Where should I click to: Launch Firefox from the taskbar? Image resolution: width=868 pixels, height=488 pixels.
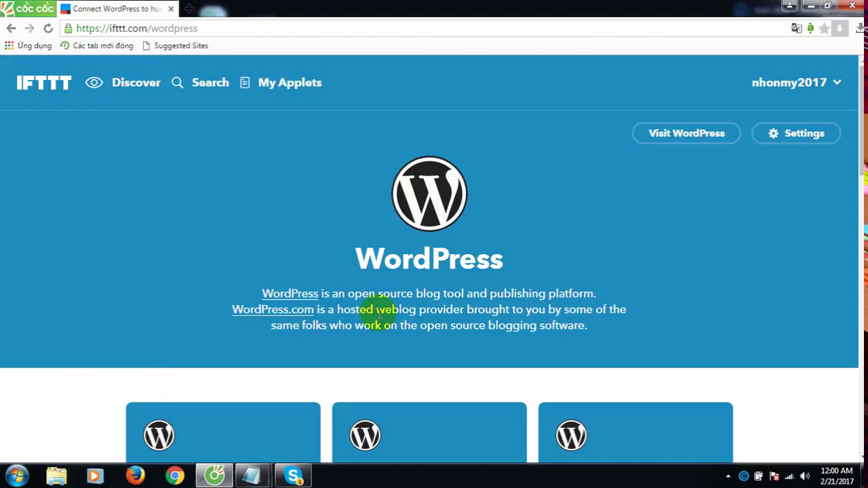tap(135, 476)
